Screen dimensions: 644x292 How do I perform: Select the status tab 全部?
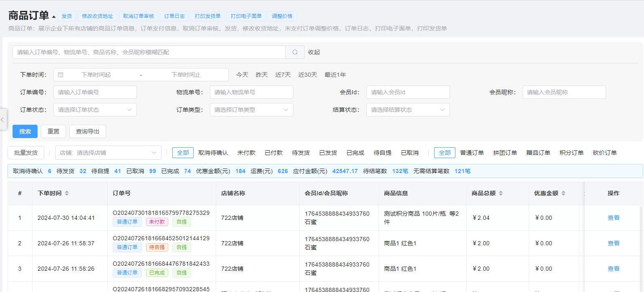[x=183, y=153]
